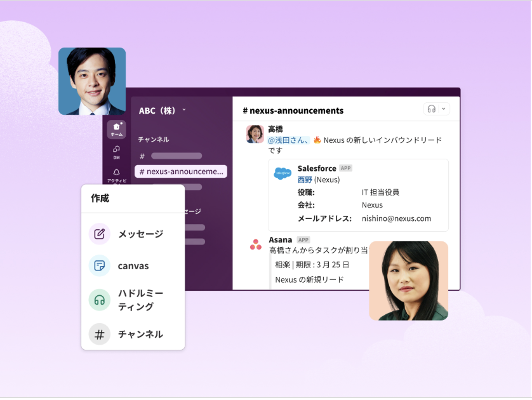Start a huddle with the headphone icon
The height and width of the screenshot is (400, 532).
coord(432,109)
